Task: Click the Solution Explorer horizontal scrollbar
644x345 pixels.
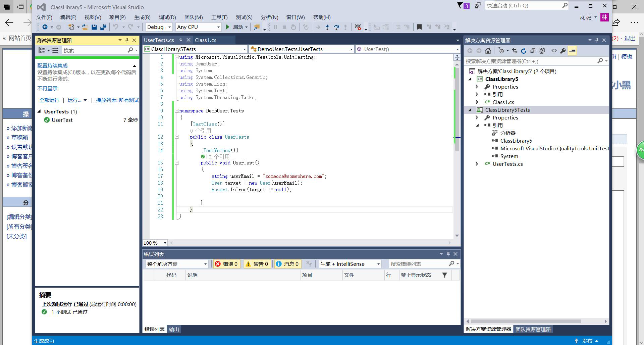Action: click(526, 321)
